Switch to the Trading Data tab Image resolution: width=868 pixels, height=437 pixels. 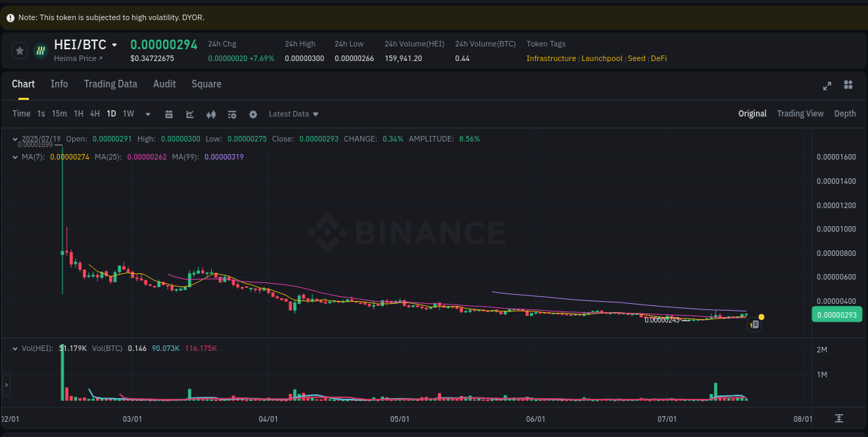(110, 84)
